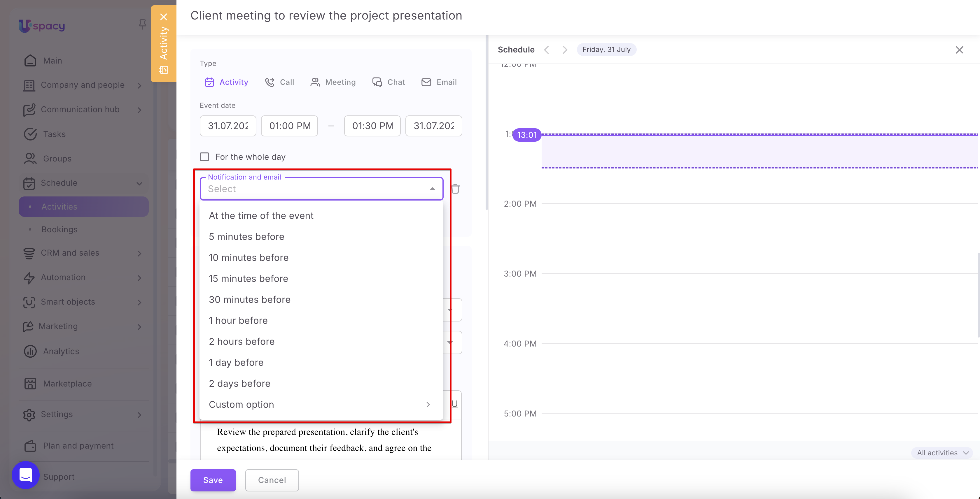Choose 10 minutes before
The image size is (980, 499).
point(321,257)
